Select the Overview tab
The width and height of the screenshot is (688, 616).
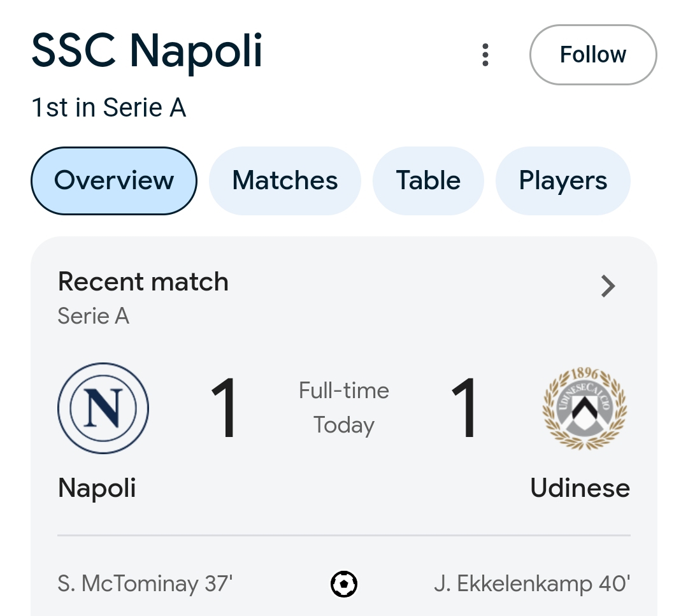click(114, 181)
